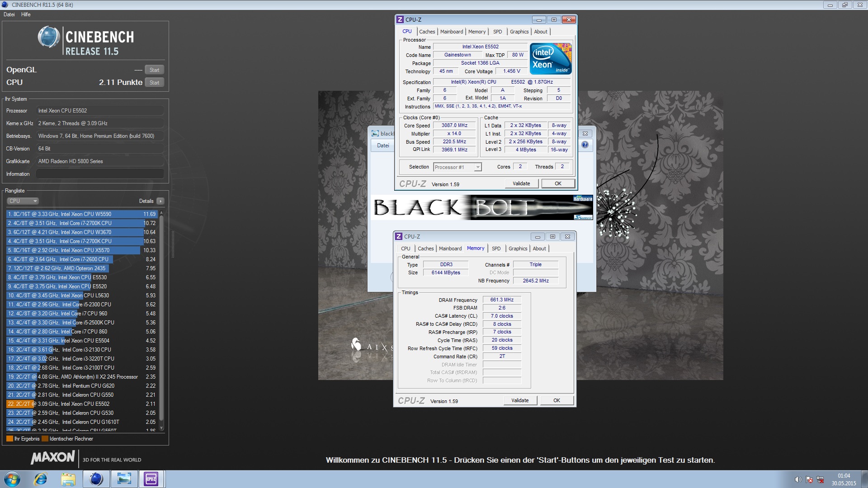The width and height of the screenshot is (868, 488).
Task: Start the OpenGL benchmark test
Action: (x=154, y=70)
